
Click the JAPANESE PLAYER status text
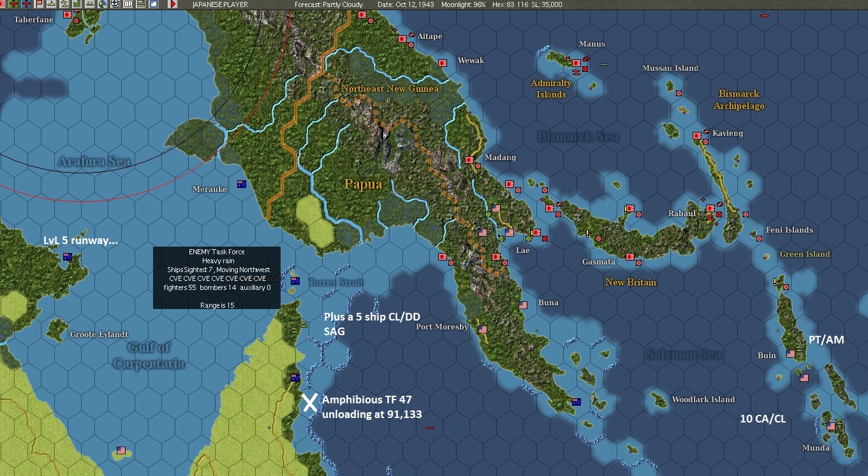pyautogui.click(x=220, y=4)
